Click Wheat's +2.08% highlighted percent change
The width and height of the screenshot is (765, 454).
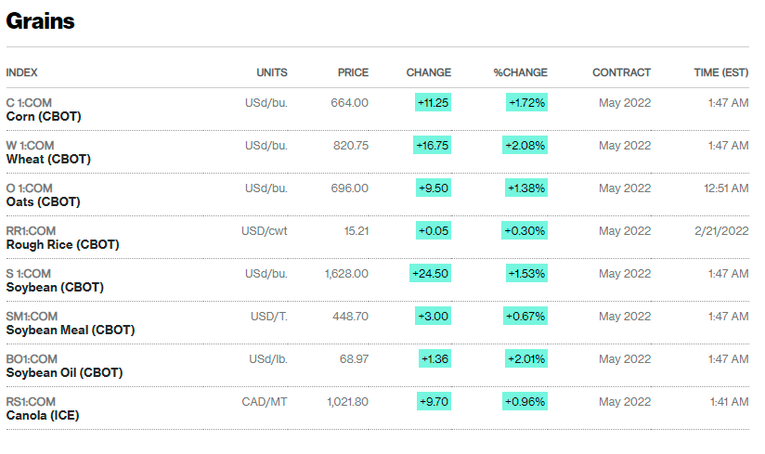pos(527,145)
